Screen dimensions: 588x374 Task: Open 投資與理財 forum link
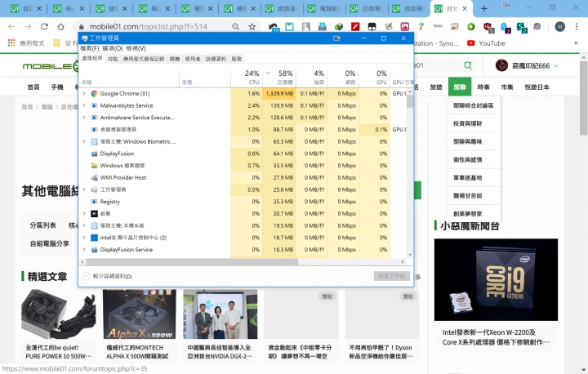[468, 123]
